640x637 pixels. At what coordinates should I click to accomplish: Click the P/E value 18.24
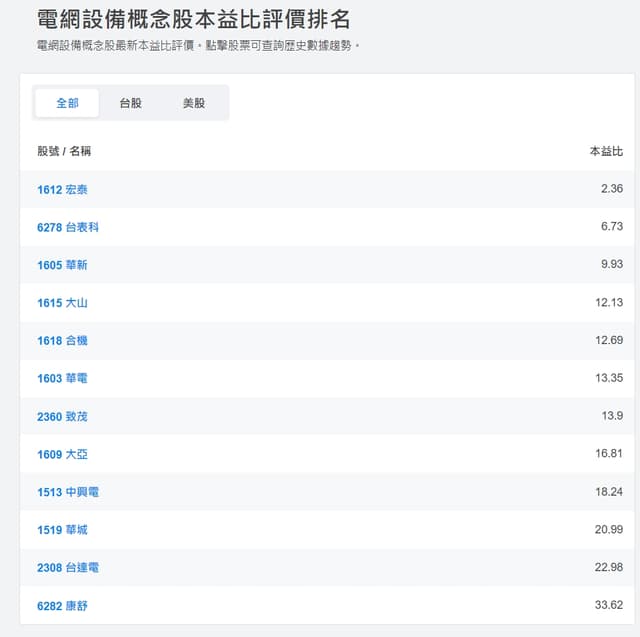(x=609, y=492)
